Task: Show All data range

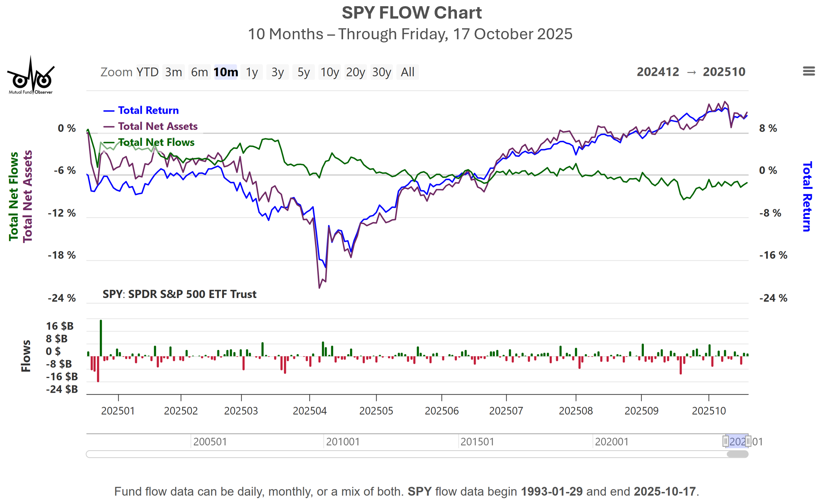Action: point(408,72)
